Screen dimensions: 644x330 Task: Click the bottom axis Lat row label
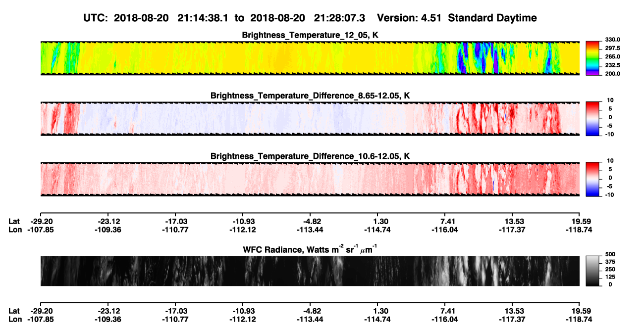coord(15,311)
